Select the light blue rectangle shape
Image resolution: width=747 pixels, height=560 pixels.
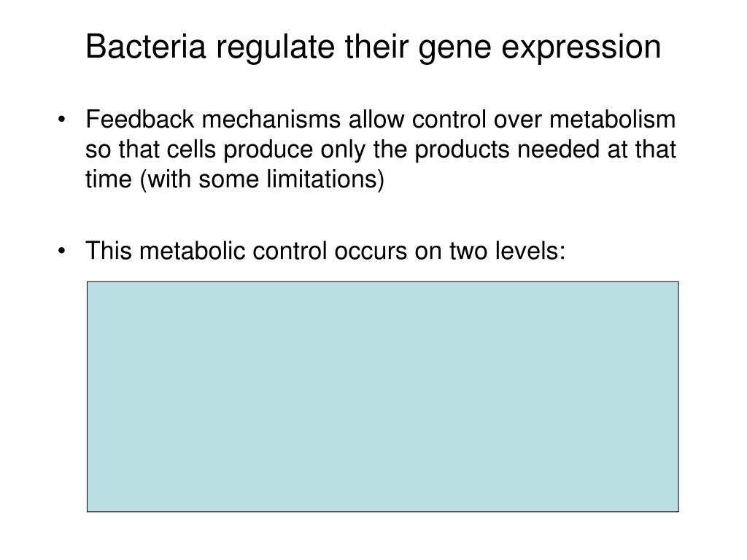[x=382, y=396]
